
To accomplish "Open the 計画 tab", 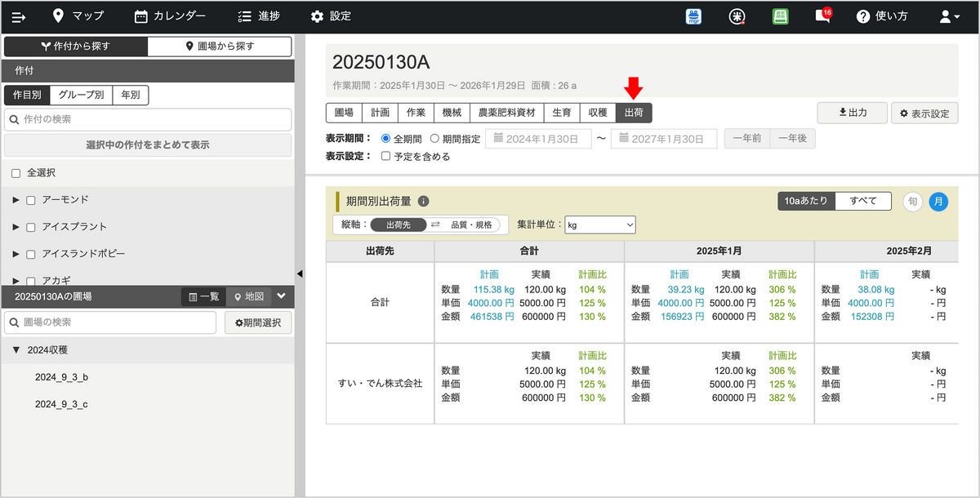I will pyautogui.click(x=380, y=113).
